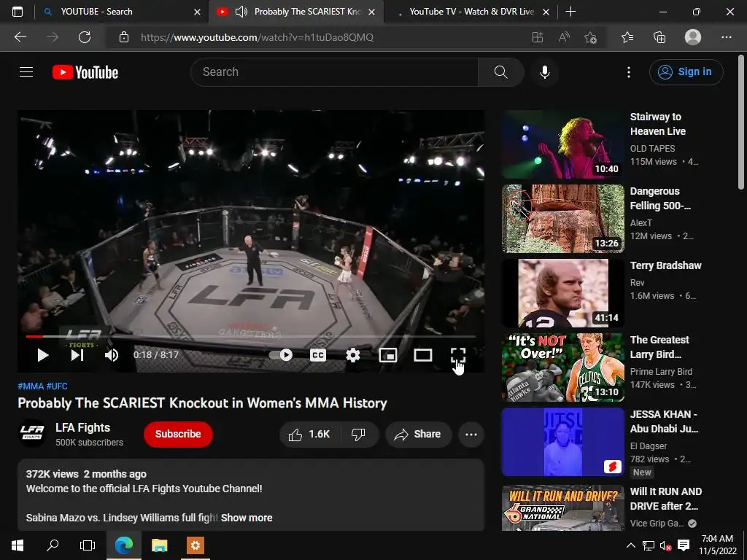Screen dimensions: 747x560
Task: Open the Favorites list
Action: pos(627,37)
